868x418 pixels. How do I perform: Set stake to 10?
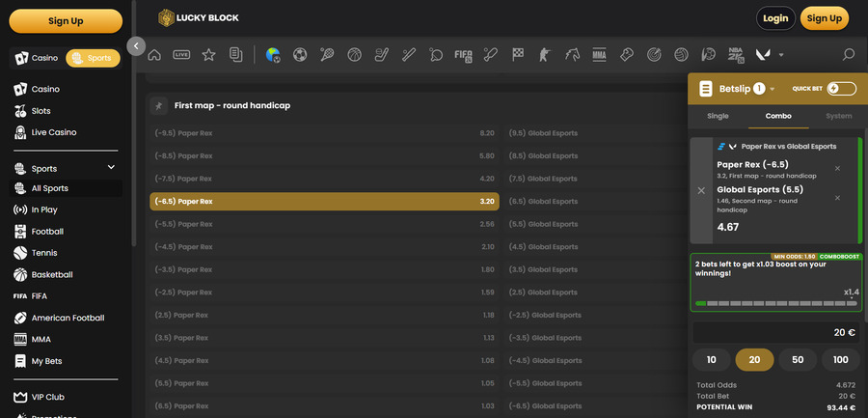tap(712, 360)
